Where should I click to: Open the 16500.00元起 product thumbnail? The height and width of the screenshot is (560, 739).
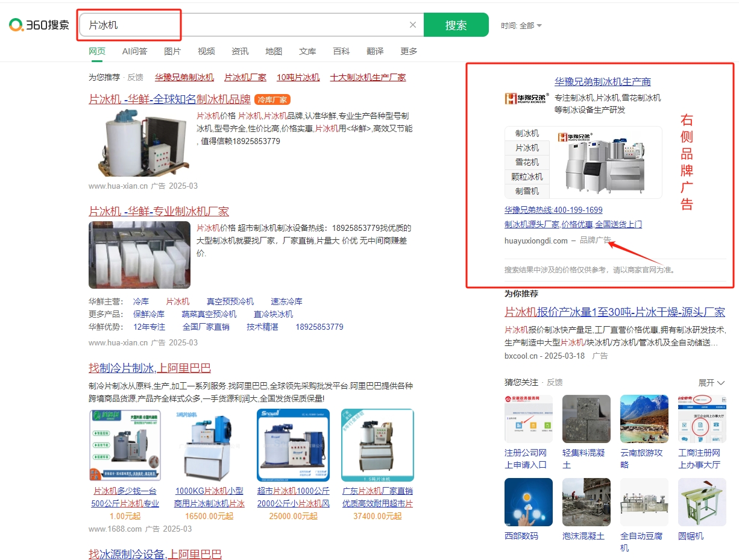[x=210, y=445]
